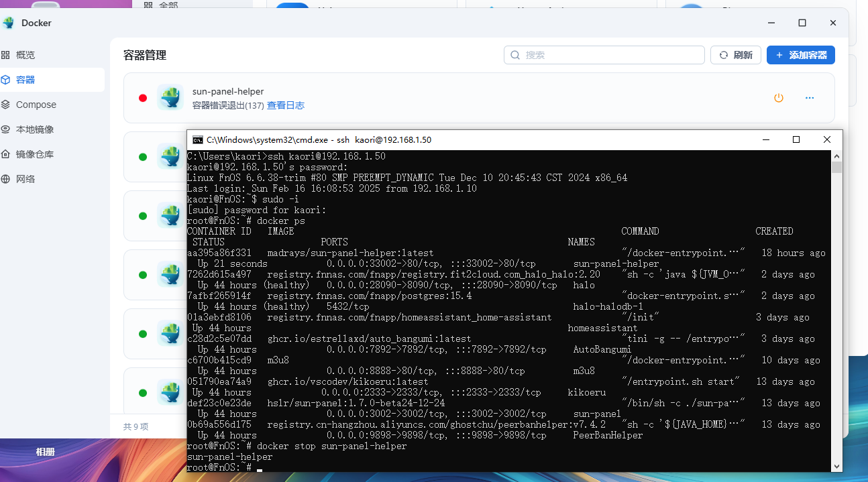Image resolution: width=868 pixels, height=482 pixels.
Task: Open the 相册 album app on desktop
Action: click(46, 452)
